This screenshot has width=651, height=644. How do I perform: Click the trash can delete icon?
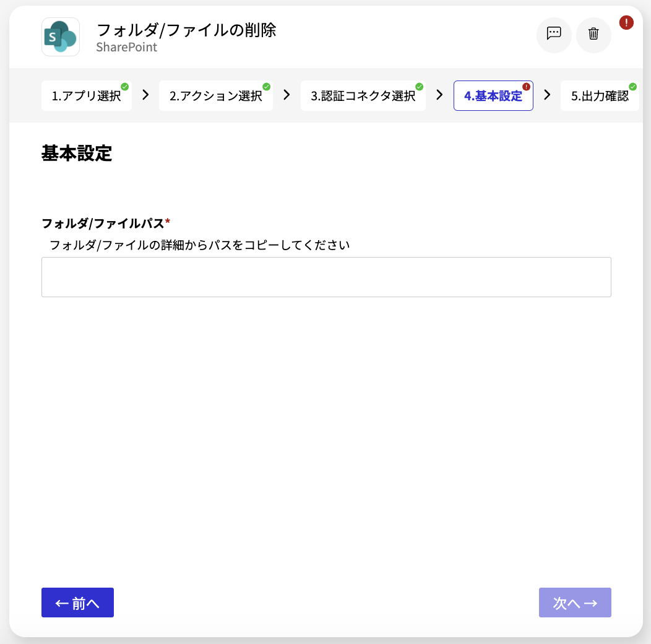point(593,35)
